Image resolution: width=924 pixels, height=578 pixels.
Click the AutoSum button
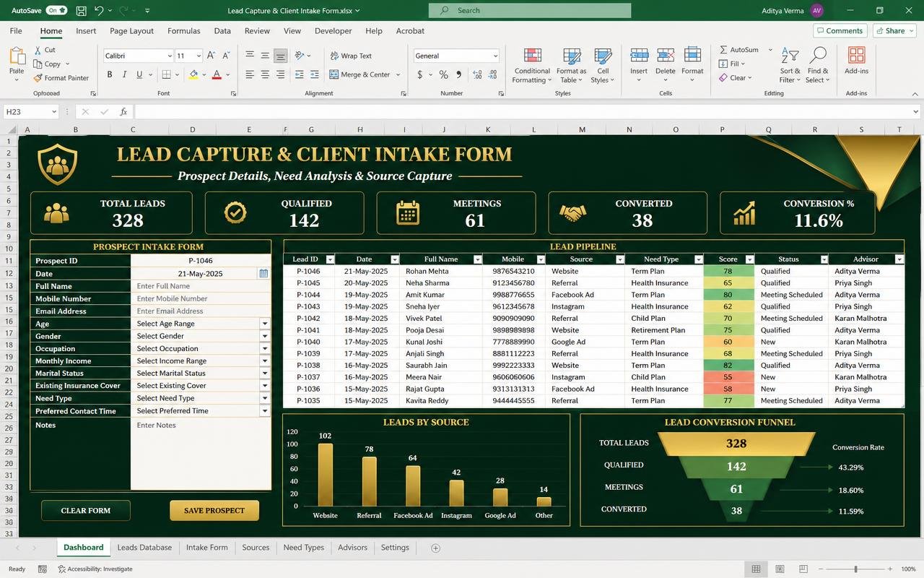pos(739,50)
